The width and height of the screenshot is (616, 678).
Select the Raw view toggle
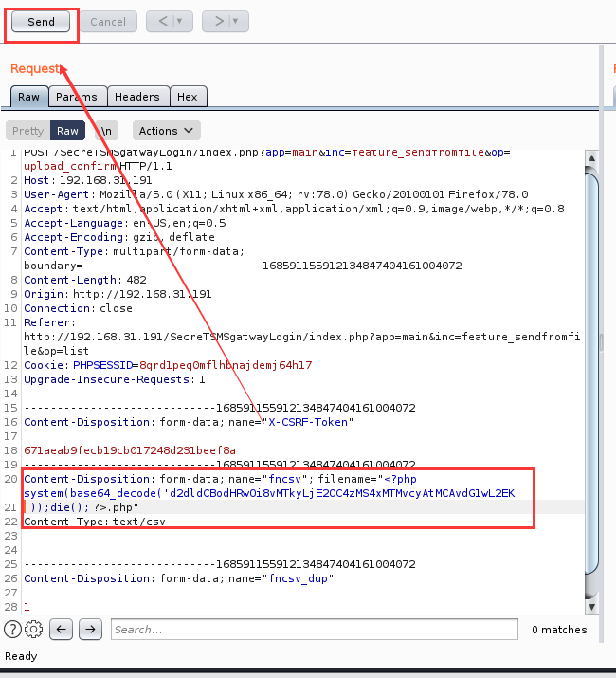pyautogui.click(x=67, y=131)
